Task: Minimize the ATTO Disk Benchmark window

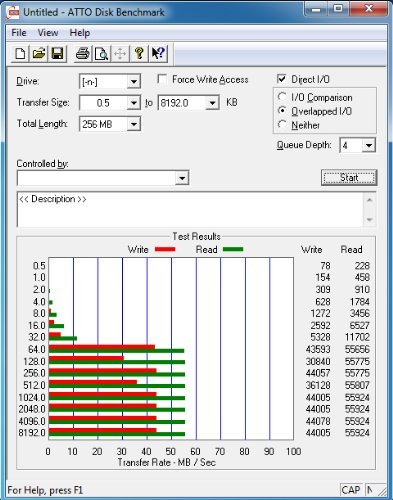Action: point(316,9)
